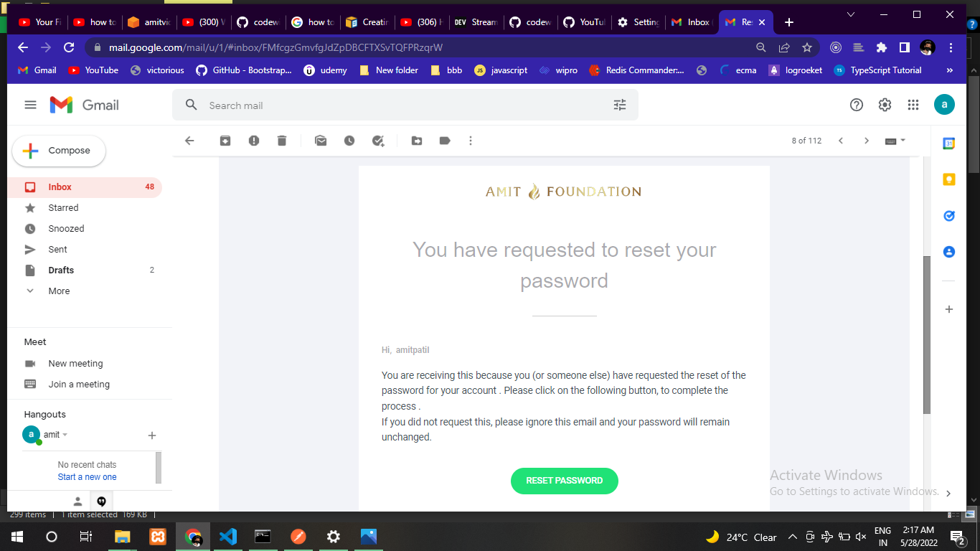Move the email to another folder
Screen dimensions: 980x551
(x=417, y=141)
